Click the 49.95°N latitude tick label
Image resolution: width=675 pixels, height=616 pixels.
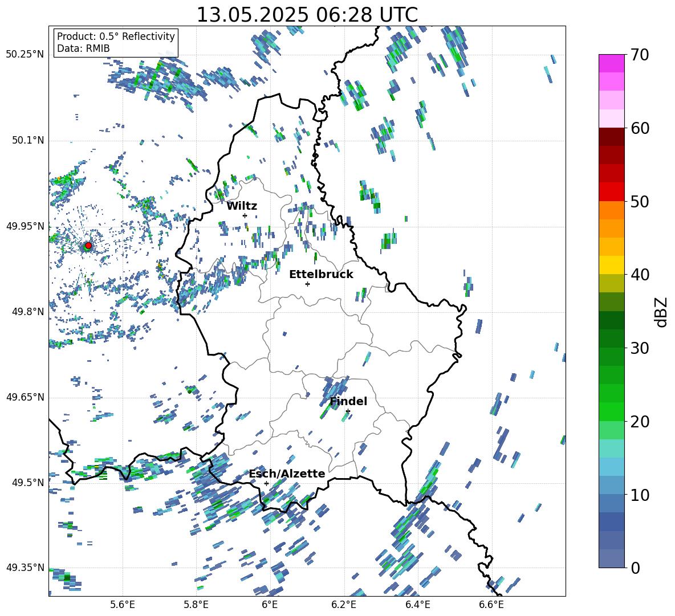tap(25, 226)
